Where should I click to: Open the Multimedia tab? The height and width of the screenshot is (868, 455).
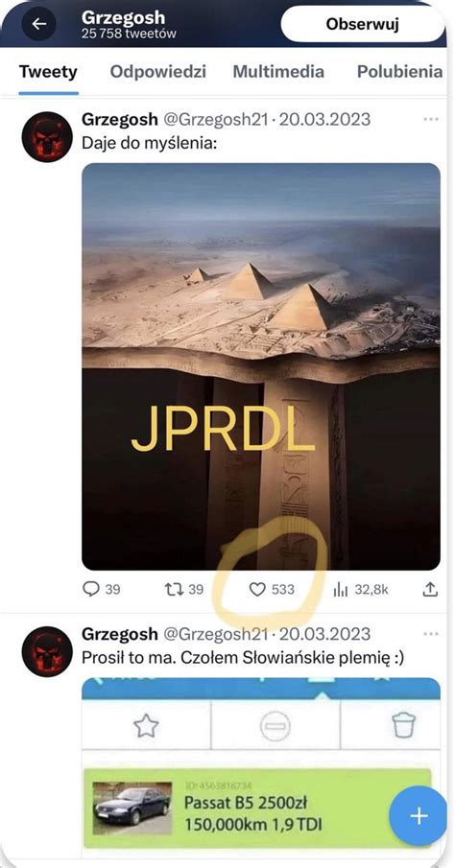pos(278,71)
